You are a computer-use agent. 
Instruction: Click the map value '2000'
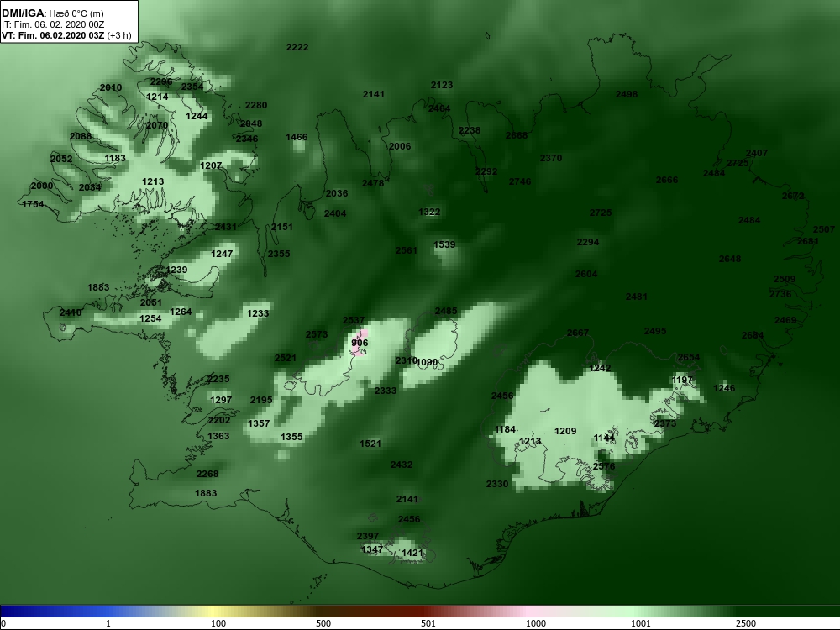click(42, 186)
